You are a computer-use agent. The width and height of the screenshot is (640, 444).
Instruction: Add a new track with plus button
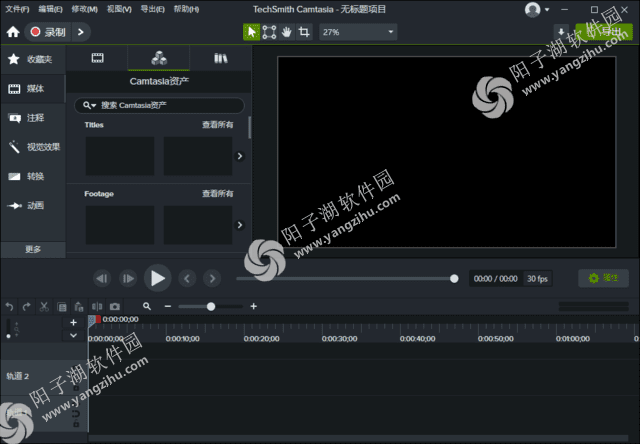click(x=73, y=322)
